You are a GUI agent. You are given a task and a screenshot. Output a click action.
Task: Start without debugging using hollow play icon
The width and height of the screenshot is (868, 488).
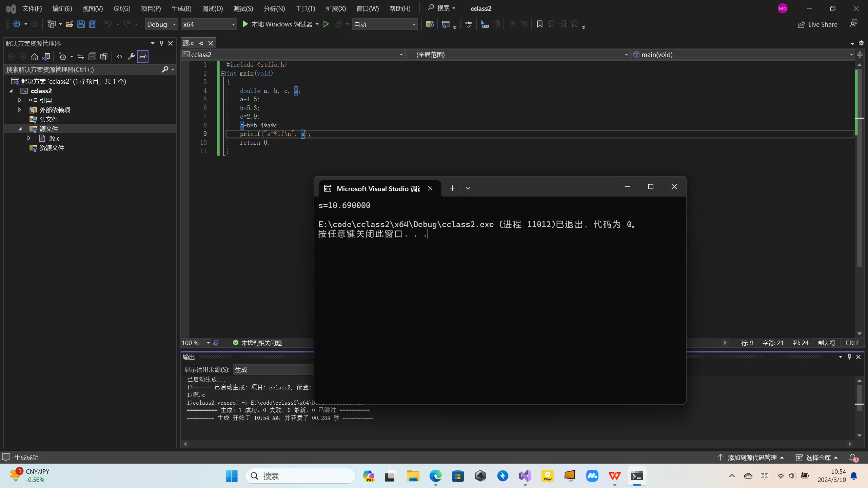click(326, 24)
